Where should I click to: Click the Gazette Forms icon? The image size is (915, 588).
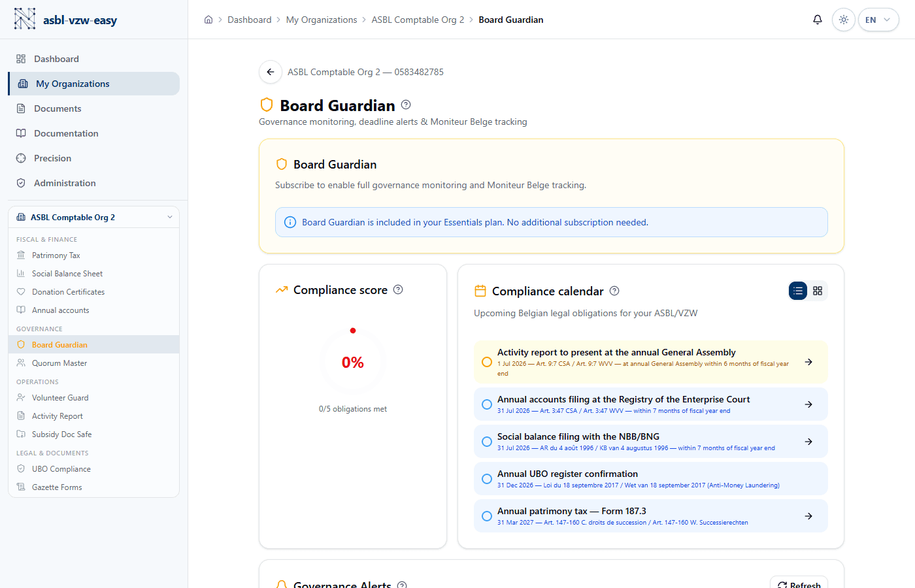(x=21, y=487)
